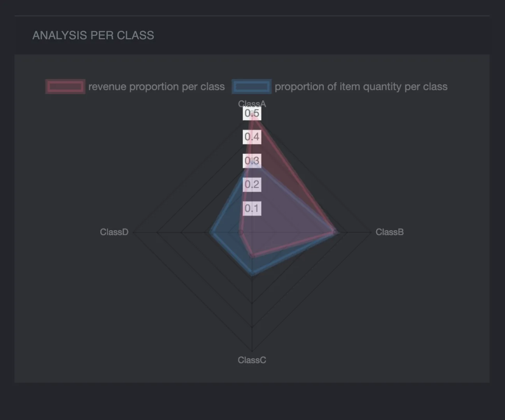Select the blue quantity data point on ClassD axis
505x420 pixels.
[x=211, y=233]
